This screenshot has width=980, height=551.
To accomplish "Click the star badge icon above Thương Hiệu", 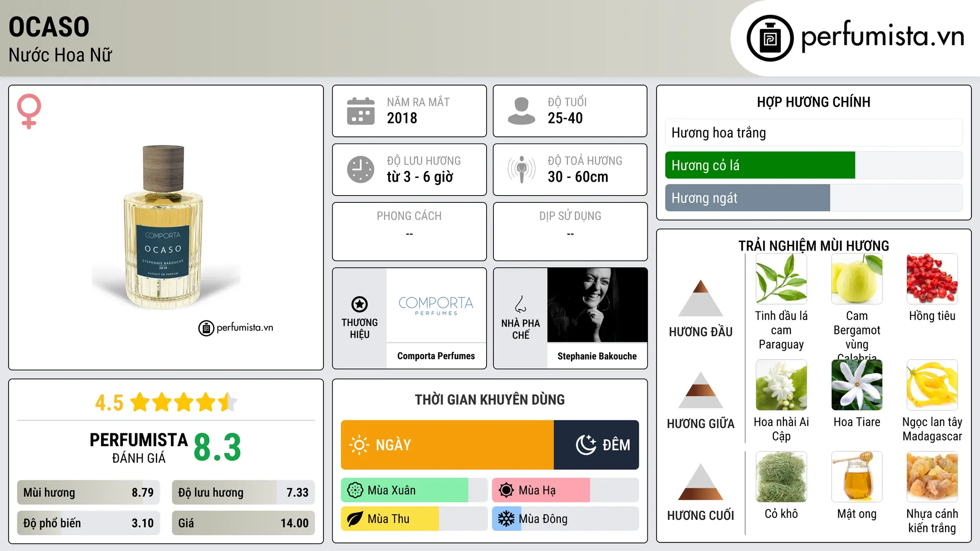I will pyautogui.click(x=359, y=304).
